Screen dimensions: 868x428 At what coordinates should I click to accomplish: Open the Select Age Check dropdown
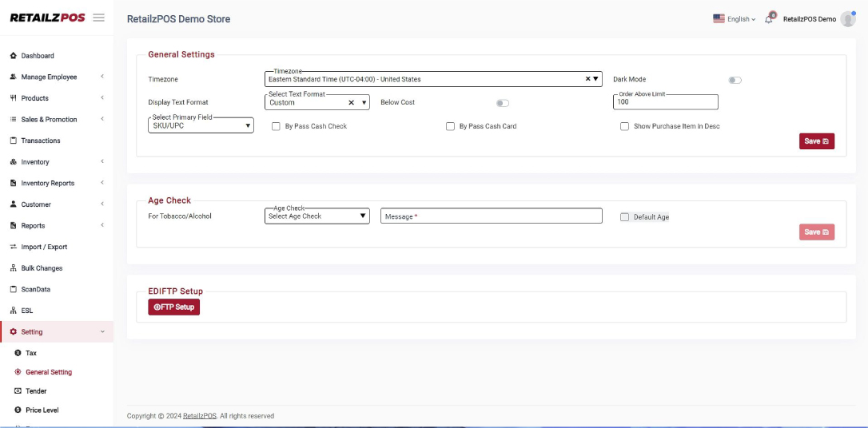point(317,216)
